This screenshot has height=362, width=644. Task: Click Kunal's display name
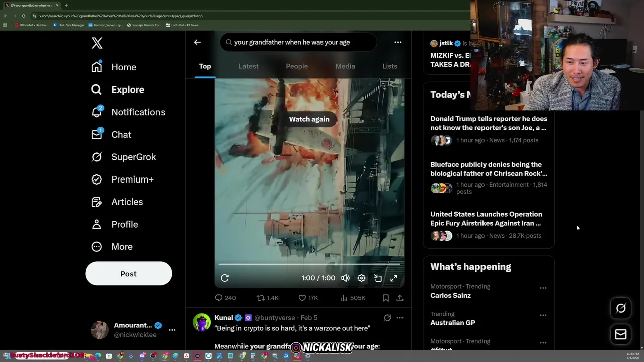[x=224, y=318]
